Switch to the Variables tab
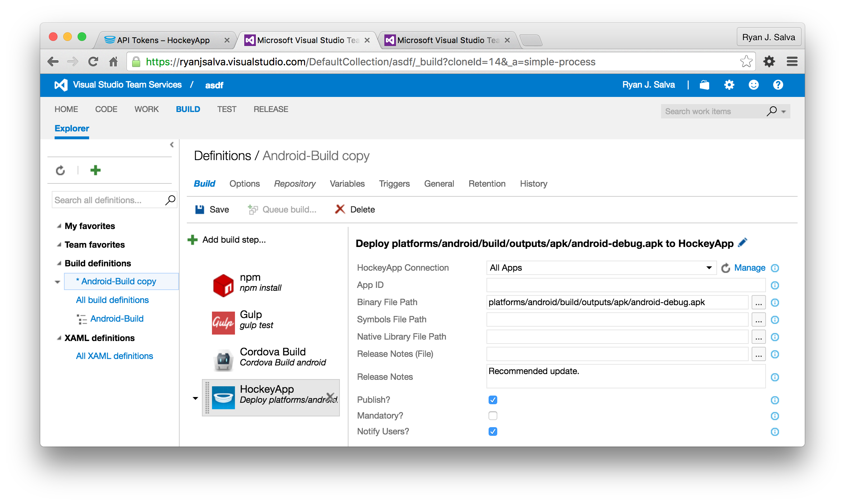The image size is (845, 504). click(x=347, y=184)
